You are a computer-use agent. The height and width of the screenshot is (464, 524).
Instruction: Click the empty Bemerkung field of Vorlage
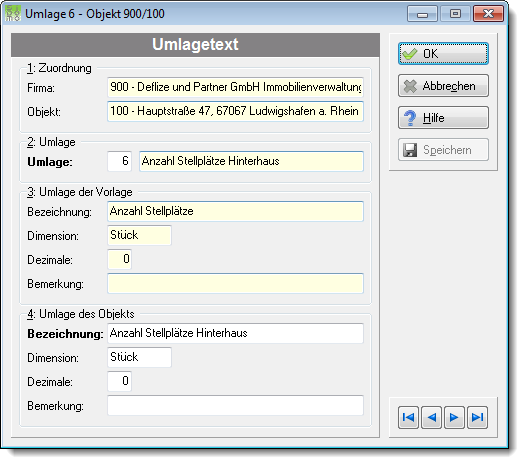tap(235, 283)
